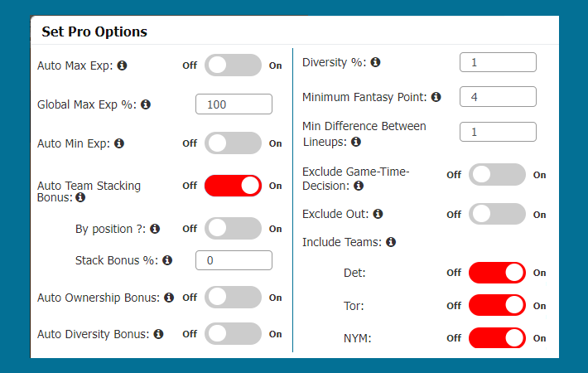
Task: Switch off the NYM team toggle
Action: (x=497, y=337)
